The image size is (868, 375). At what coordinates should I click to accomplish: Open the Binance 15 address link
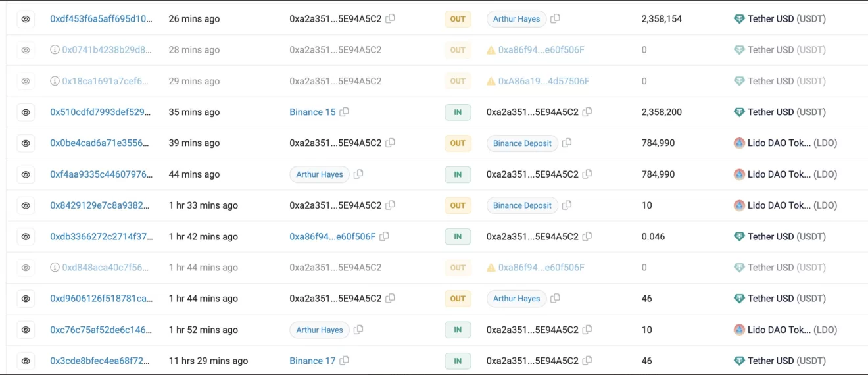[x=312, y=112]
